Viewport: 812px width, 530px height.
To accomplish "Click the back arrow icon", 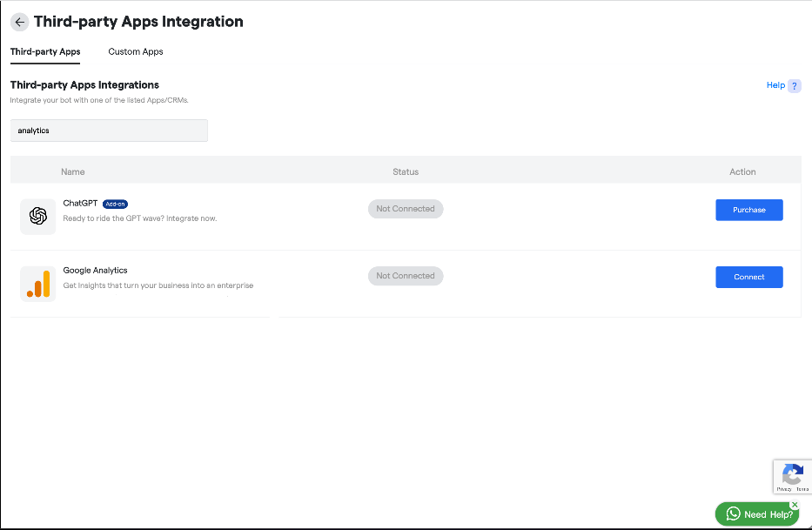I will coord(19,23).
